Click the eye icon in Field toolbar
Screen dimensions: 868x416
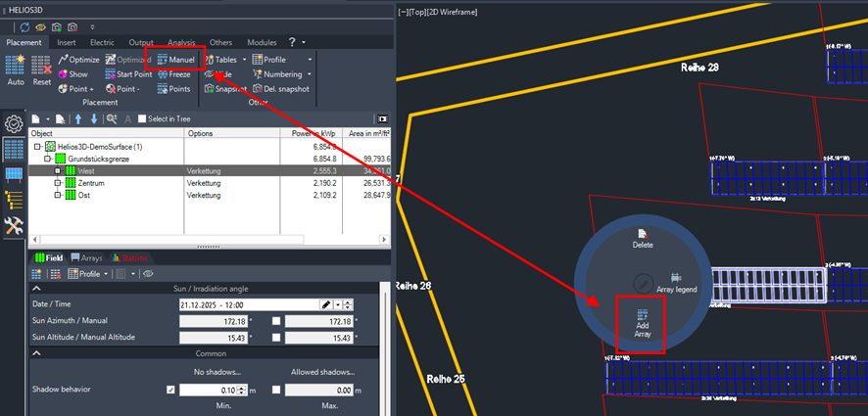pyautogui.click(x=148, y=274)
